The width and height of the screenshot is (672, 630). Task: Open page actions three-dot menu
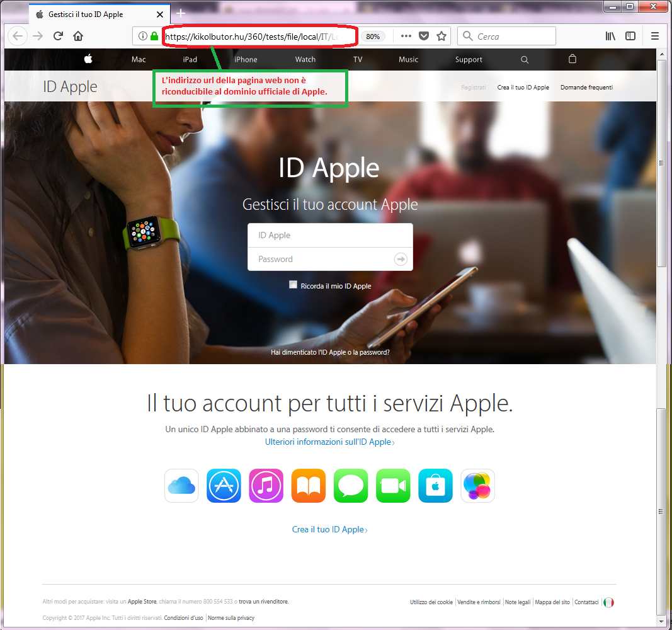[x=406, y=36]
